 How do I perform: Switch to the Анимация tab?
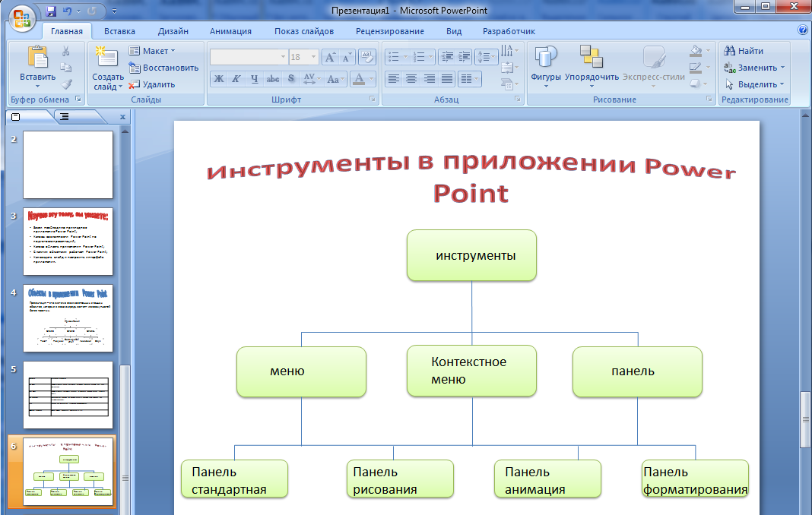[230, 31]
